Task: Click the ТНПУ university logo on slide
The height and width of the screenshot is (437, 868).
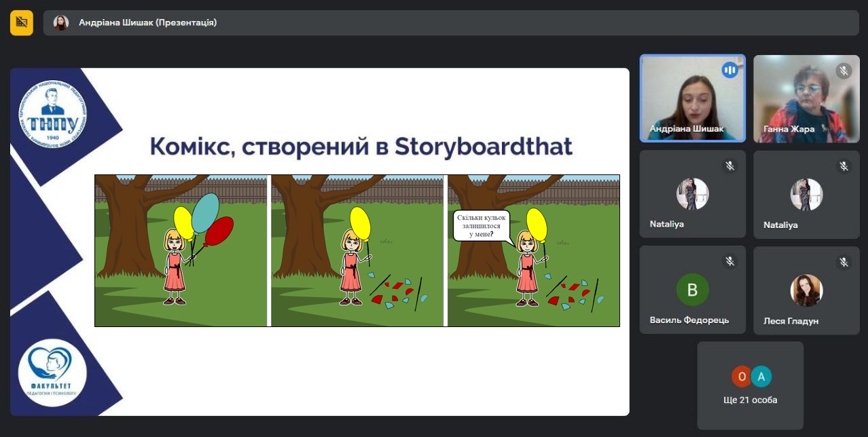Action: coord(53,113)
